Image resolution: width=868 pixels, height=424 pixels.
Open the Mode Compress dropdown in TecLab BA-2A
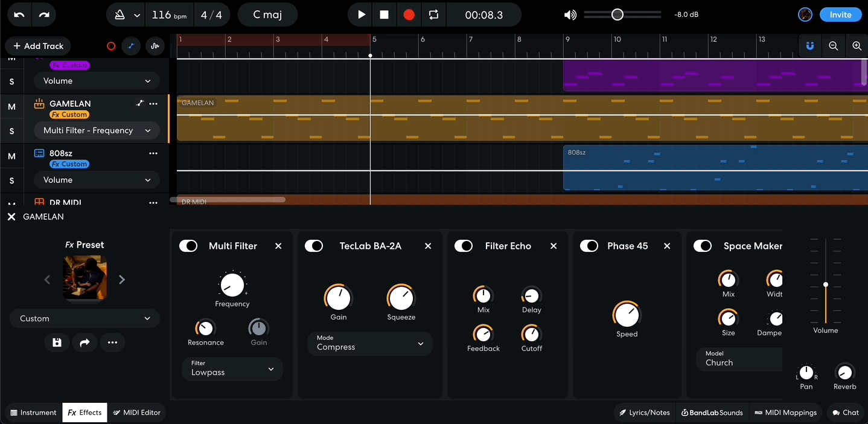click(x=369, y=343)
